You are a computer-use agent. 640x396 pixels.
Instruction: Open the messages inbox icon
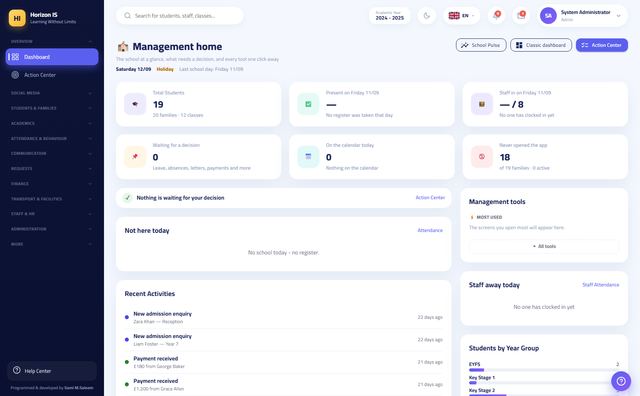coord(521,16)
